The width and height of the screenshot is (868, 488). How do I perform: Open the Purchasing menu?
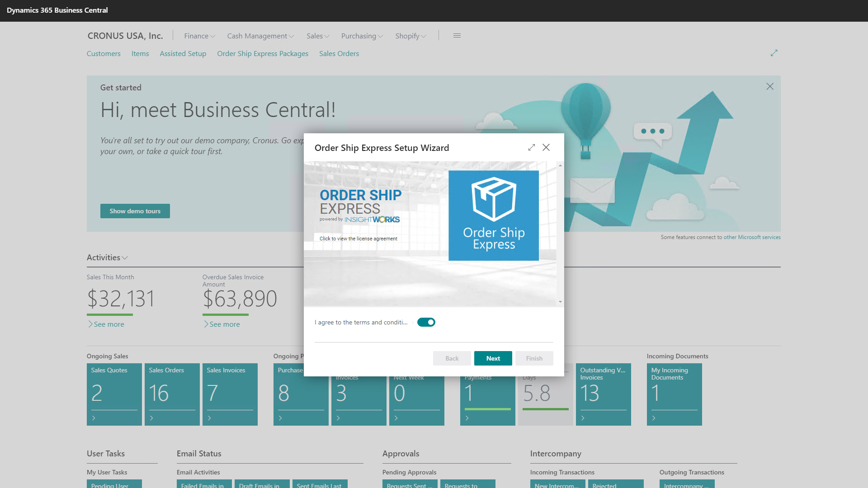point(362,36)
